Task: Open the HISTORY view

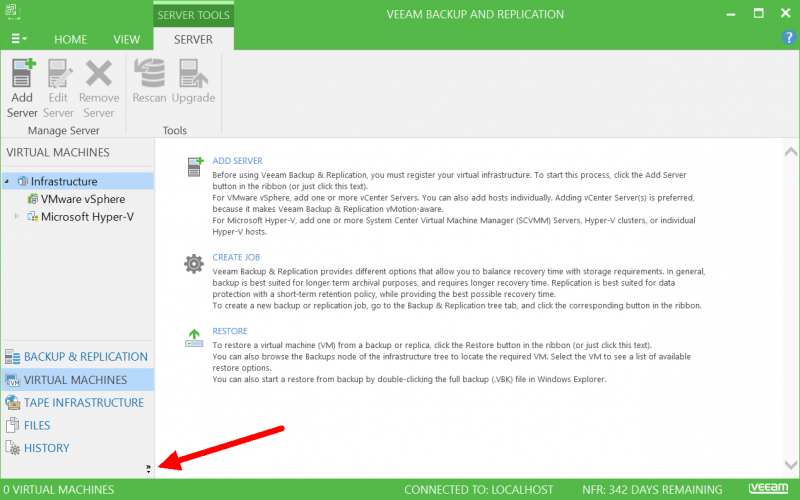Action: click(x=78, y=448)
